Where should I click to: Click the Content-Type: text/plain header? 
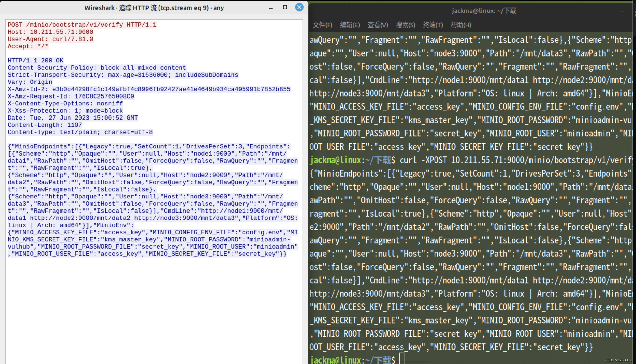click(80, 132)
